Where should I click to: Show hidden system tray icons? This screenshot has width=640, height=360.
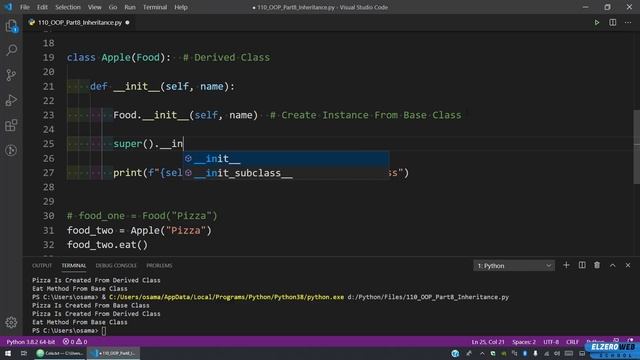[x=482, y=353]
